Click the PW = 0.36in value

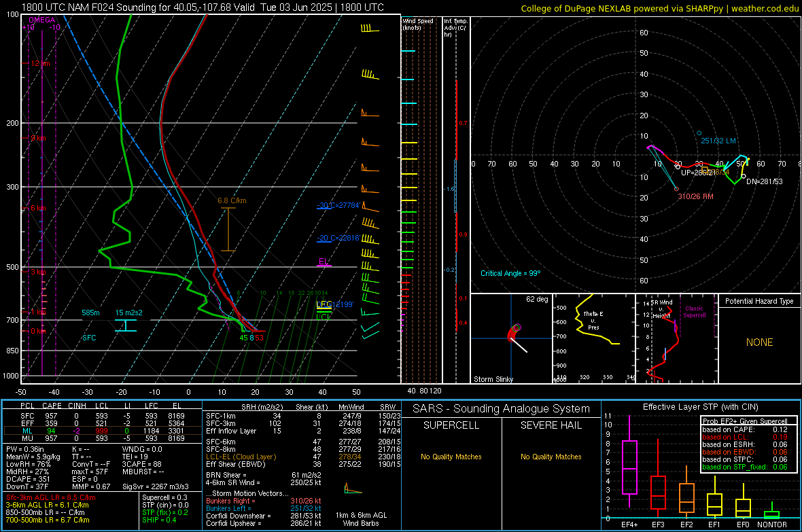25,449
